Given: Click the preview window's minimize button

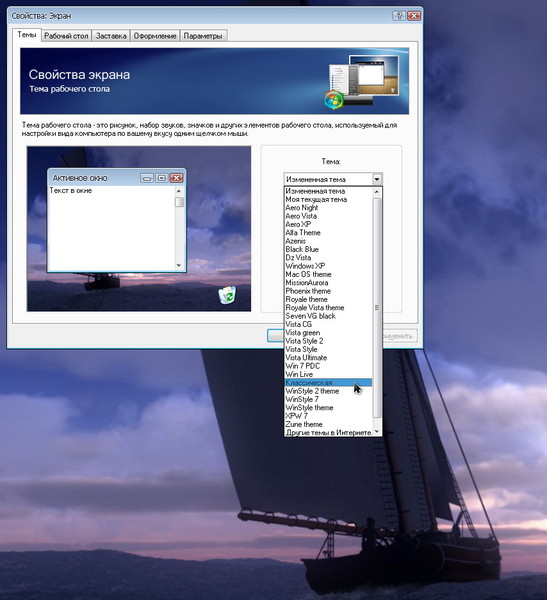Looking at the screenshot, I should (147, 178).
